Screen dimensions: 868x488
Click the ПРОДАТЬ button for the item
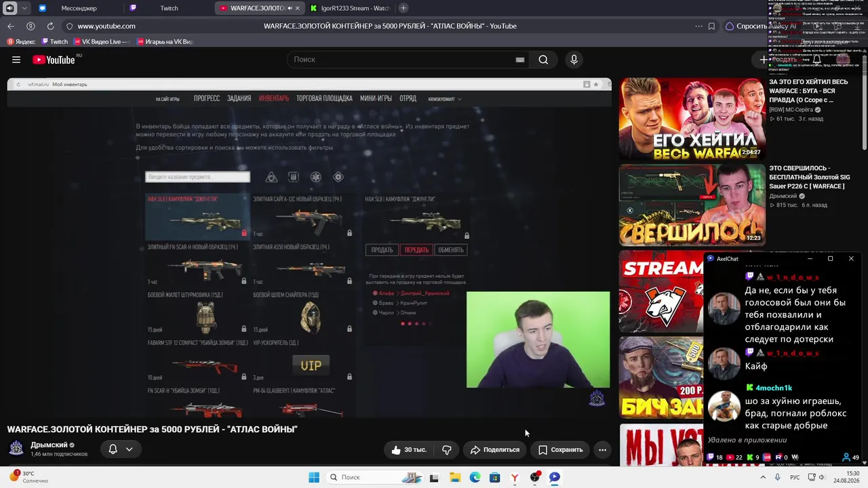[x=382, y=249]
